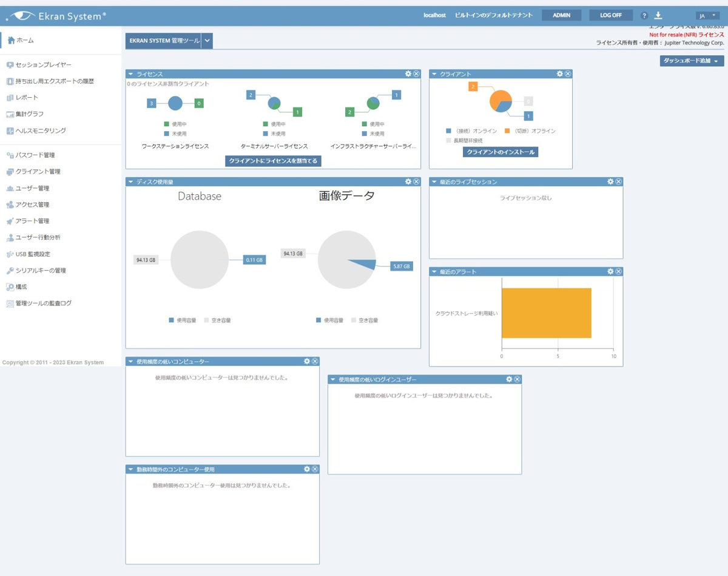The height and width of the screenshot is (576, 728).
Task: Remove the ディスク使用量 panel via X icon
Action: tap(416, 181)
